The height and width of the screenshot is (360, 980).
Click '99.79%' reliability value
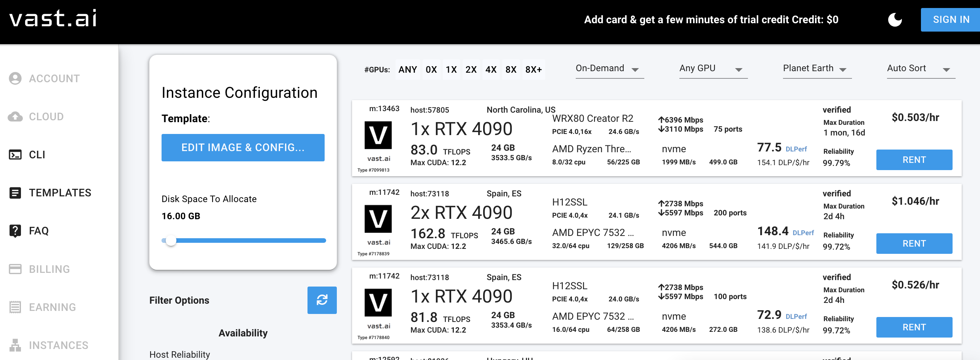836,163
